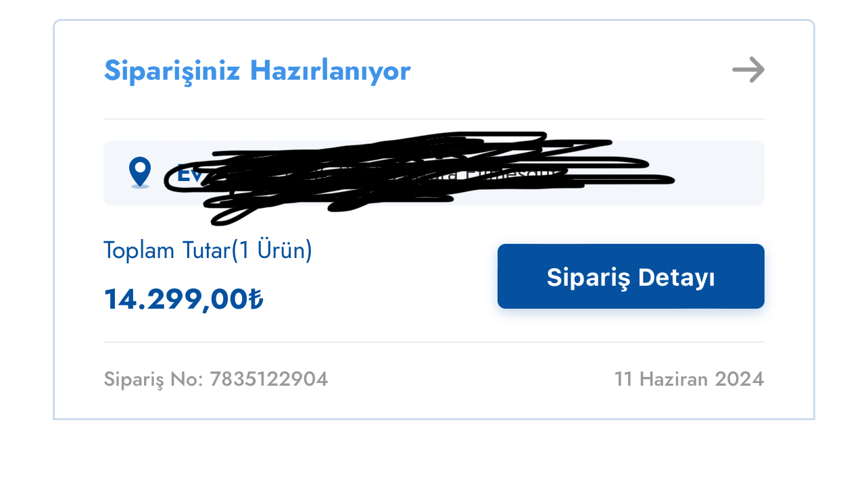868x485 pixels.
Task: Click the (1 Ürün) product count
Action: click(x=272, y=251)
